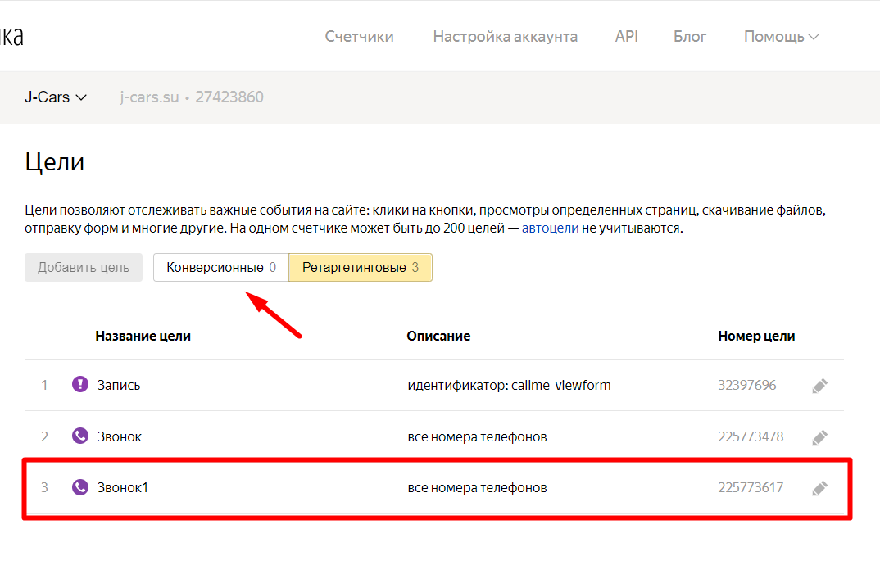Edit the Звонок goal via pencil icon

(x=819, y=437)
